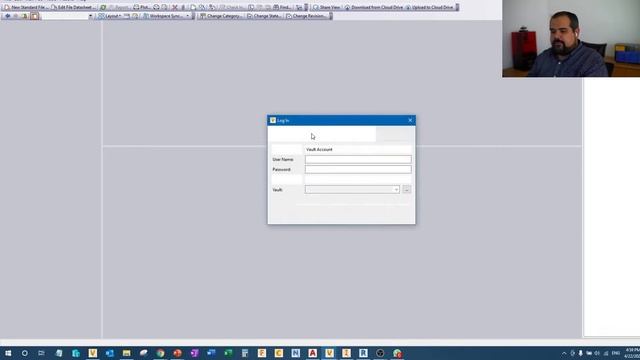Screen dimensions: 640x360
Task: Click the Share View button
Action: pos(326,7)
